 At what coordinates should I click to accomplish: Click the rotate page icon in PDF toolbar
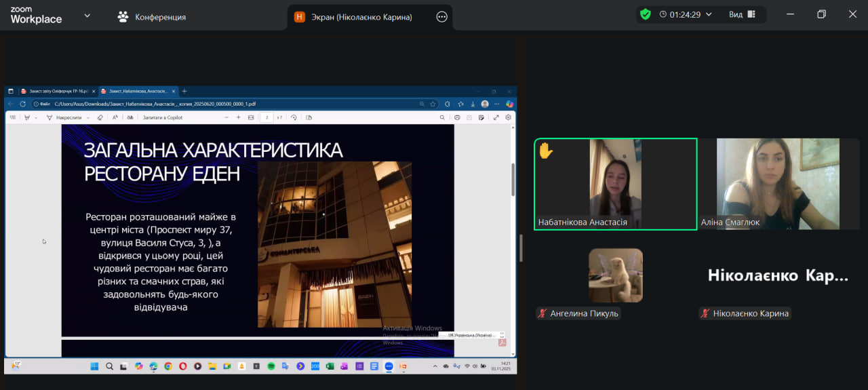pos(294,117)
